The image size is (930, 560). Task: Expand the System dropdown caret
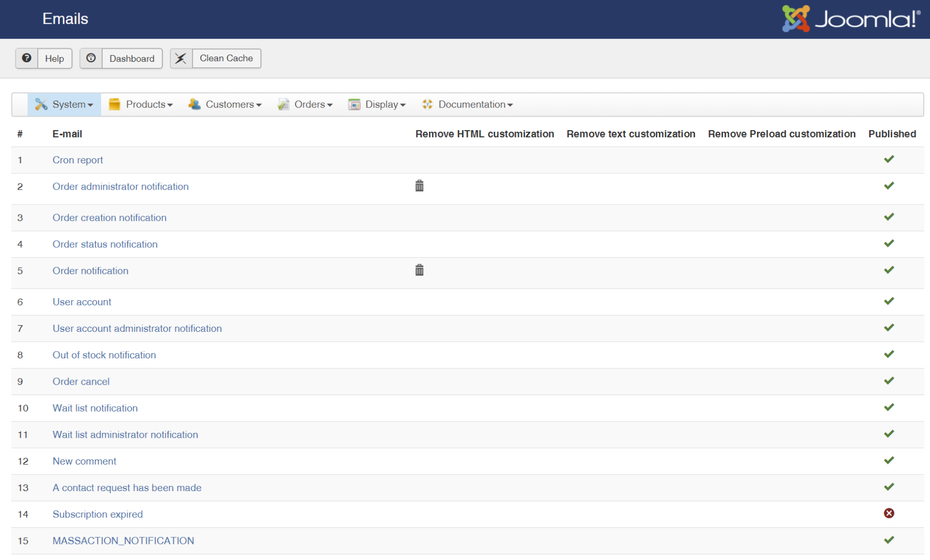[x=90, y=105]
